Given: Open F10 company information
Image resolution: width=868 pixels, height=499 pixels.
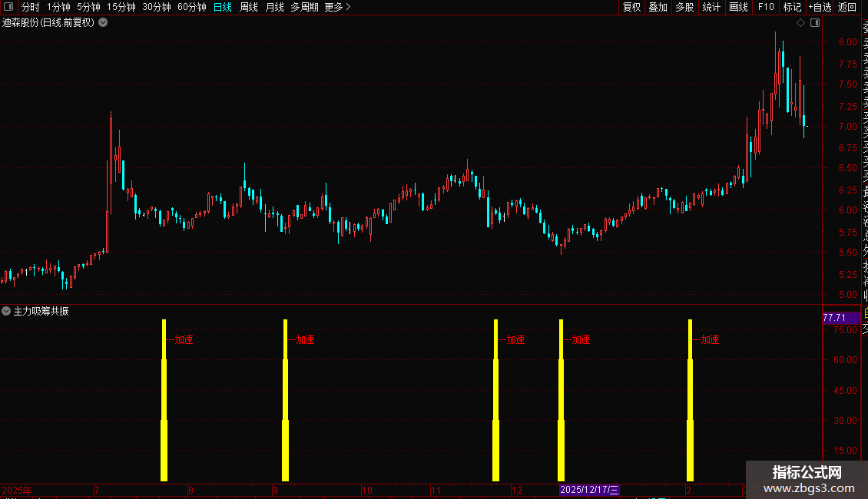Looking at the screenshot, I should [x=766, y=7].
